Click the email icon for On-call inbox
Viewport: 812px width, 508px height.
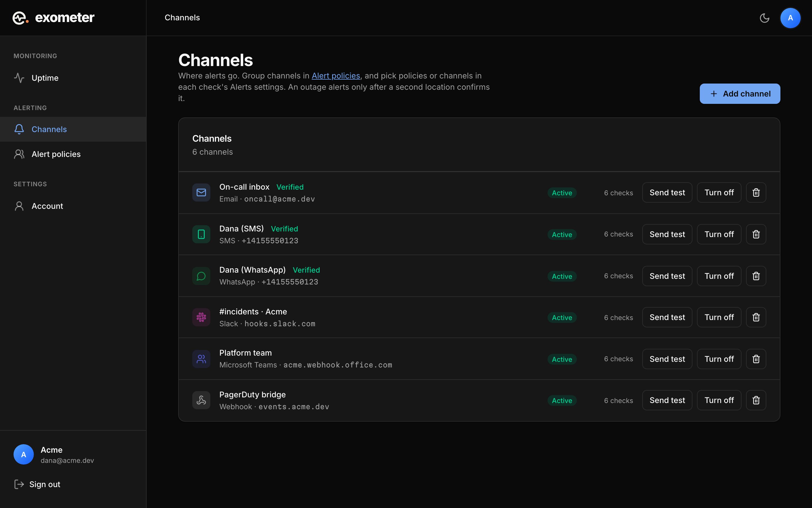201,192
